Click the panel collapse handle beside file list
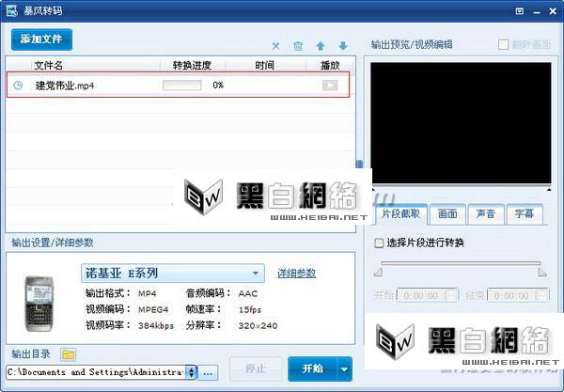564x392 pixels. (x=359, y=164)
